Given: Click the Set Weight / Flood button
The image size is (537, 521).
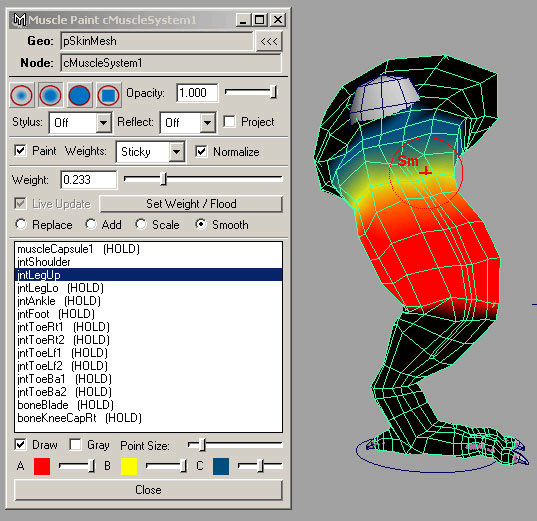Looking at the screenshot, I should [191, 204].
